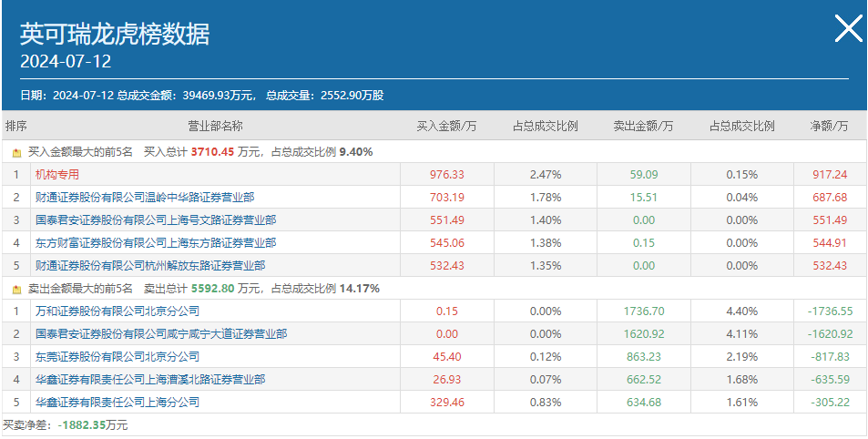This screenshot has width=868, height=439.
Task: Select percentage 2.47%
Action: (x=546, y=174)
